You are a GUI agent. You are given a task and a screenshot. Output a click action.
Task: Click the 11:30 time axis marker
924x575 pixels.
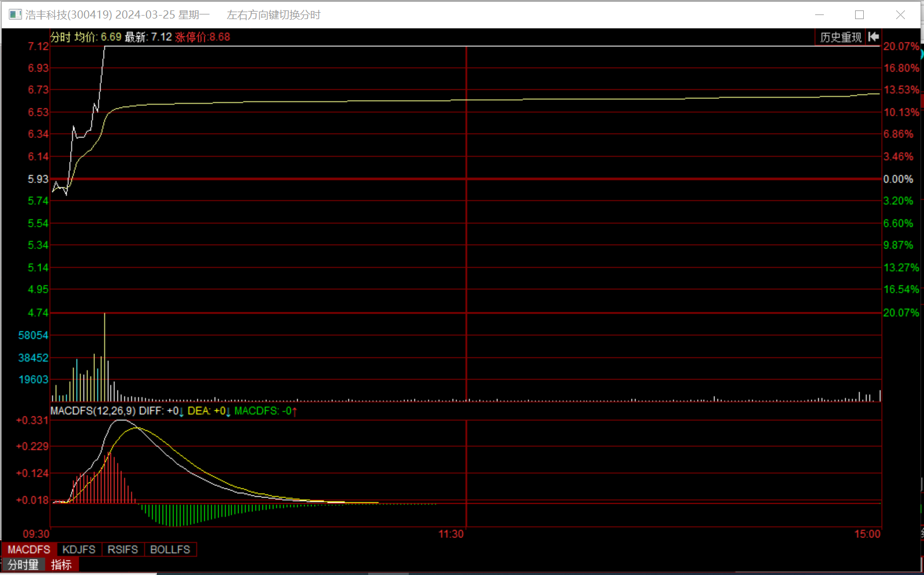tap(451, 534)
